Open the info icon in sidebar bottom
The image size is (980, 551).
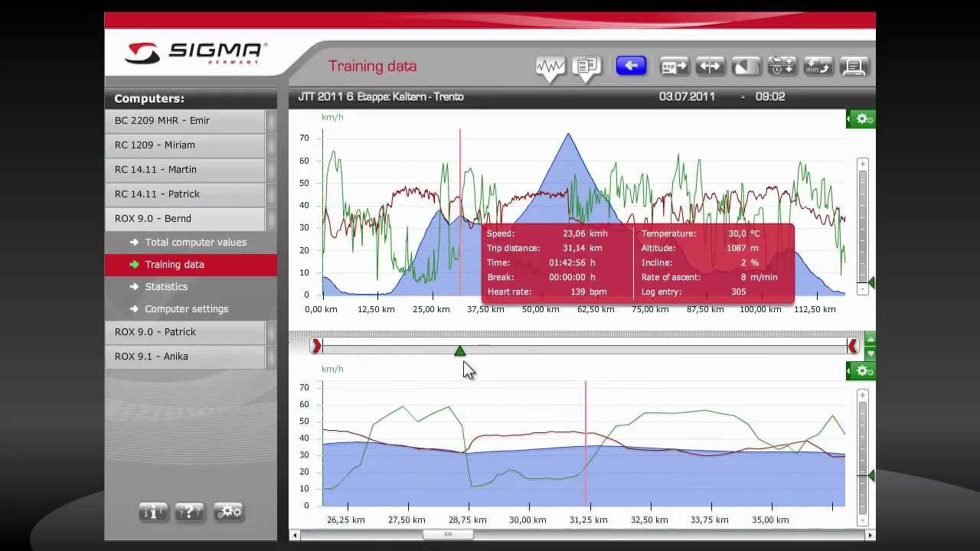pos(152,512)
